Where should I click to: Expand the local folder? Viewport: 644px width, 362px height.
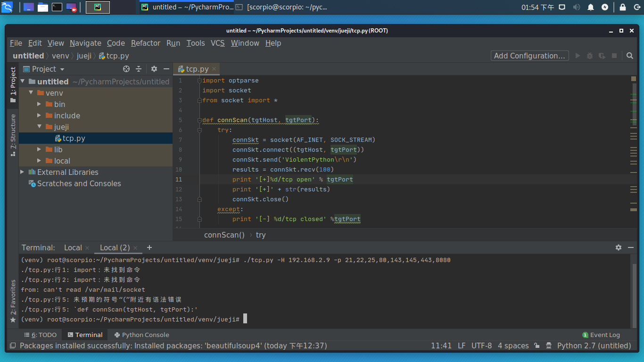click(40, 161)
